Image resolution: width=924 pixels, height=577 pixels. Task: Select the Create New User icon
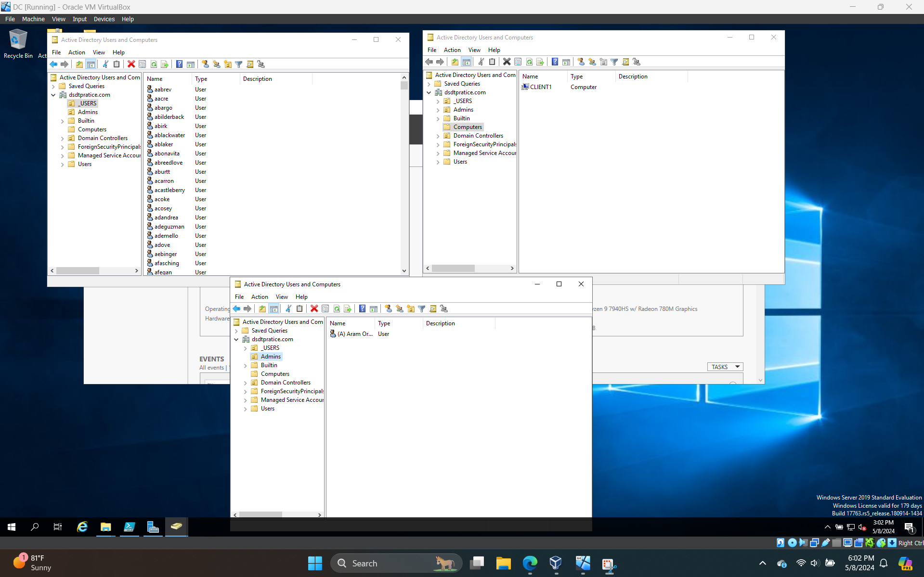coord(205,64)
